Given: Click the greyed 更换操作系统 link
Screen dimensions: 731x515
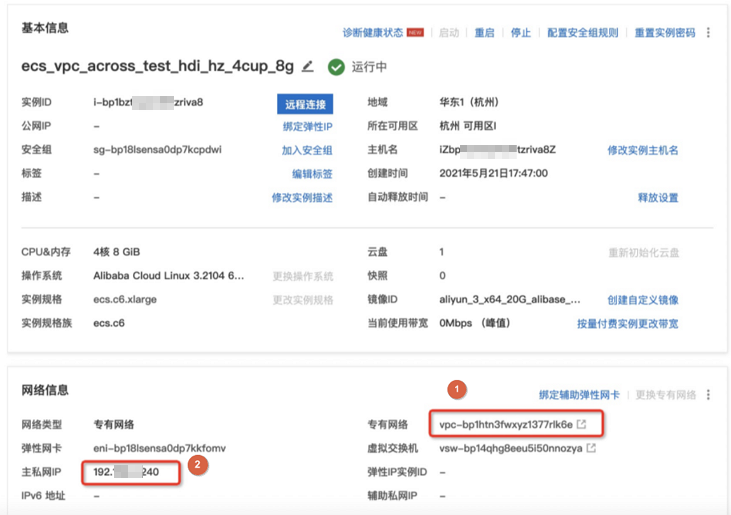Looking at the screenshot, I should tap(303, 276).
